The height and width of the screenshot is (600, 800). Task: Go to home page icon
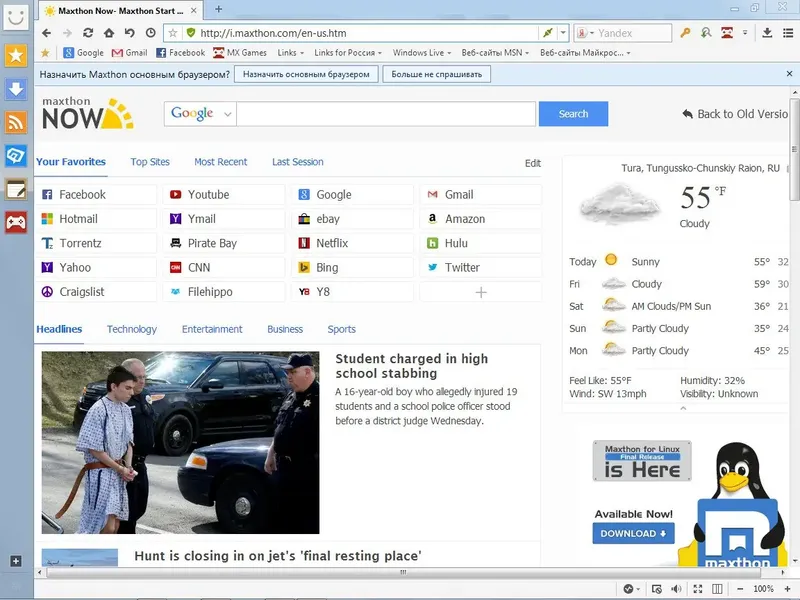[109, 33]
